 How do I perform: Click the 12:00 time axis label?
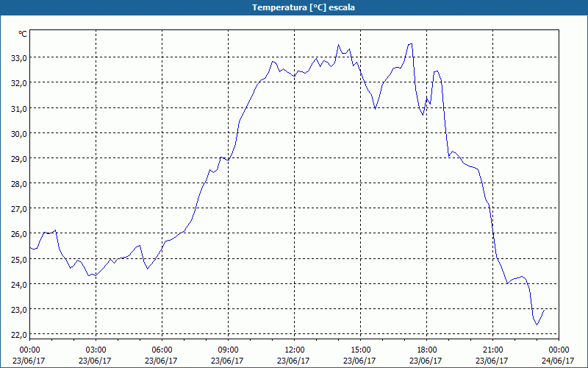(295, 350)
